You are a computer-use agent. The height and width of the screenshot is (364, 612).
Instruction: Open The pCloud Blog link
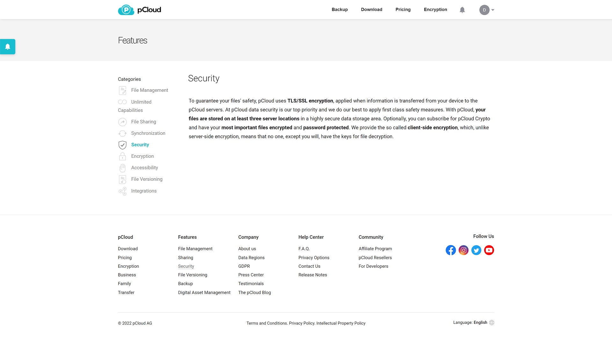254,293
